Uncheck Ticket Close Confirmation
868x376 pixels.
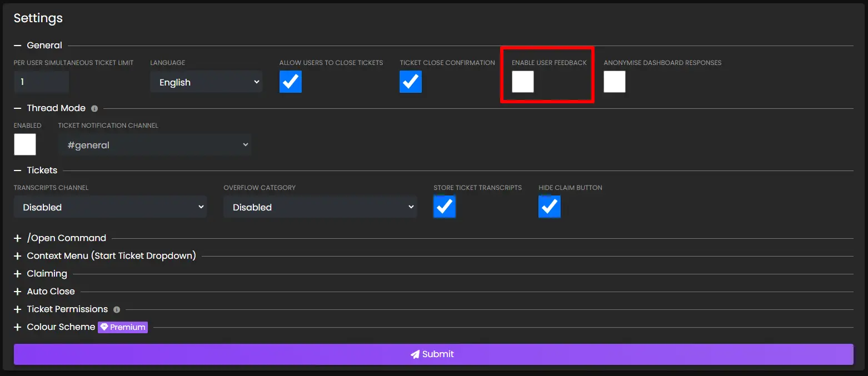click(x=410, y=82)
